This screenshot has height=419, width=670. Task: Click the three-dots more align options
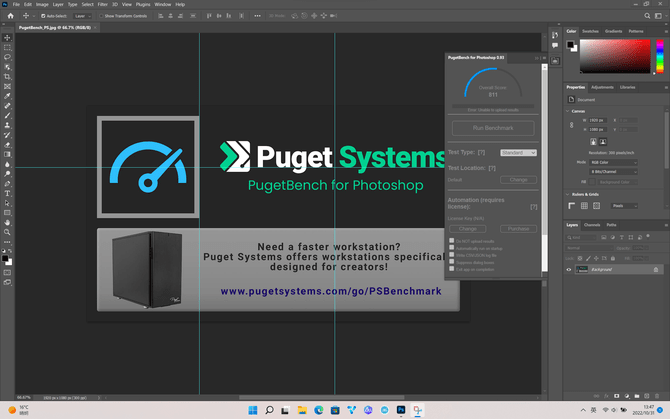[x=257, y=16]
